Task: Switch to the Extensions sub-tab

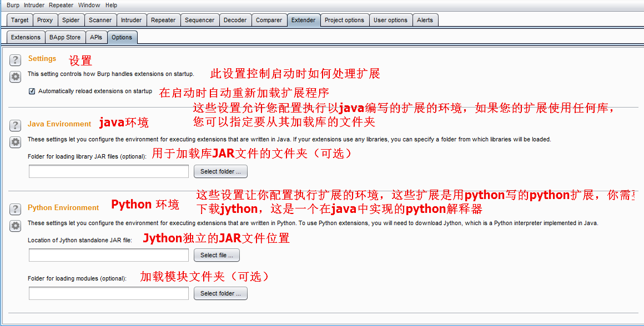Action: [x=26, y=37]
